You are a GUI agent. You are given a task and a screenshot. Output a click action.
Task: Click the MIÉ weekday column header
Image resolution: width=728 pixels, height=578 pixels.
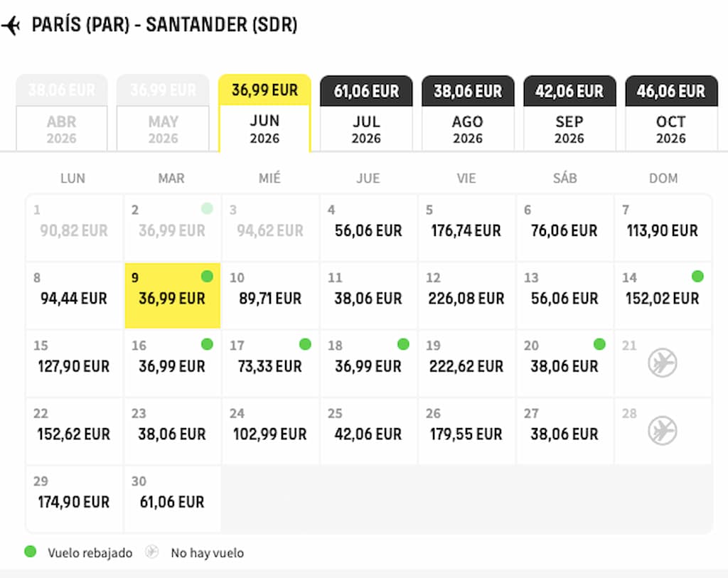pyautogui.click(x=269, y=178)
